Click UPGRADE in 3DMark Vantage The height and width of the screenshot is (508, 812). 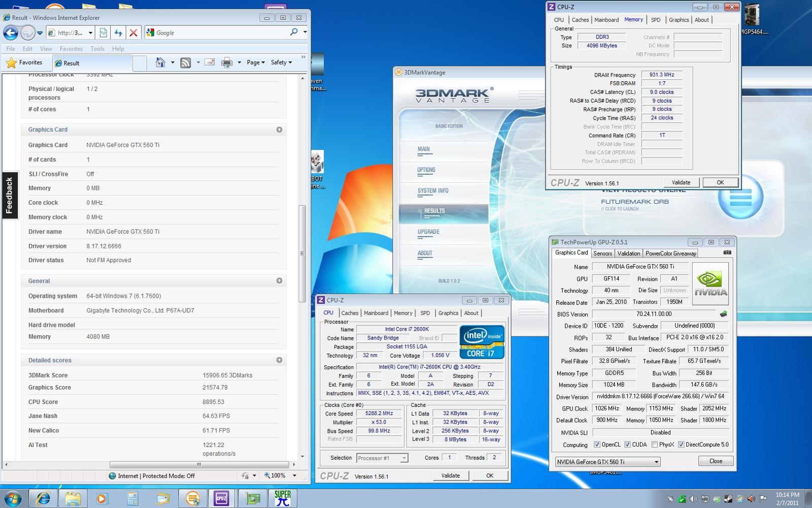[x=428, y=232]
